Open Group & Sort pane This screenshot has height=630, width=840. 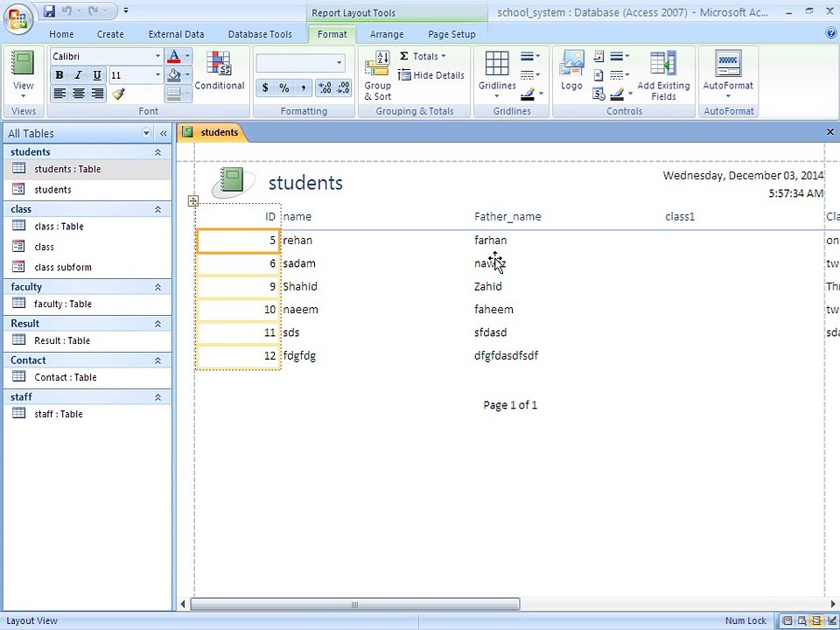click(378, 75)
